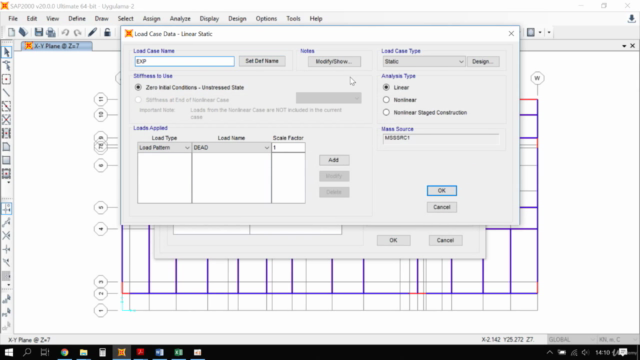
Task: Select the Draw Rectangular Area tool
Action: tap(7, 160)
